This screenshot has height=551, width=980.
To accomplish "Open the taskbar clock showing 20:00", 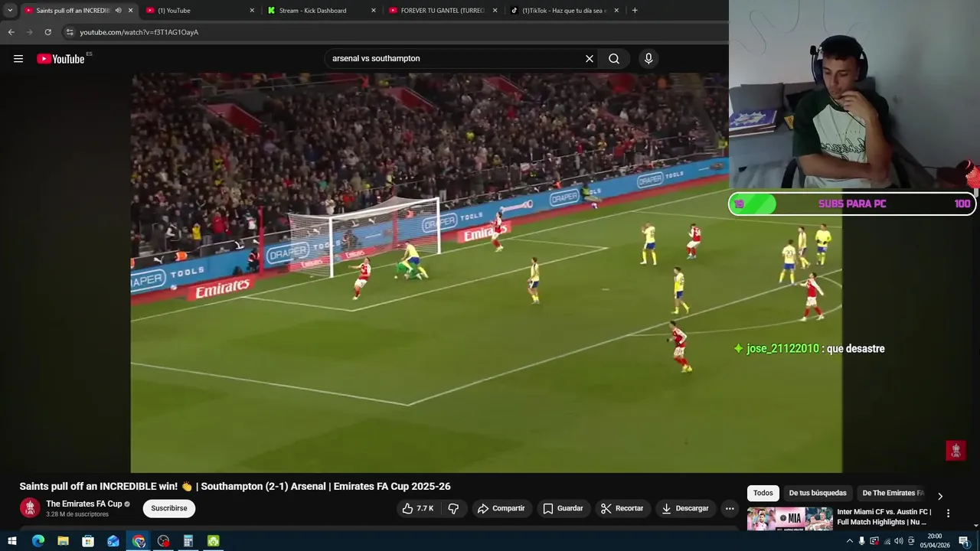I will tap(935, 541).
